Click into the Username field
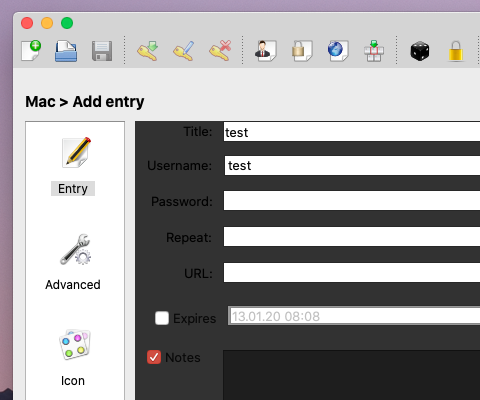The width and height of the screenshot is (480, 400). (352, 165)
